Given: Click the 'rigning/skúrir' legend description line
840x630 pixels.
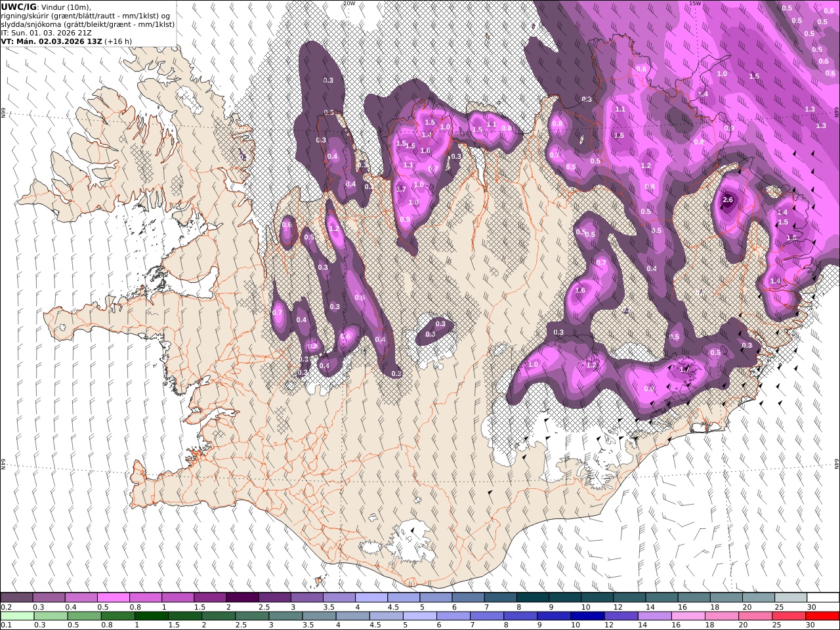Looking at the screenshot, I should click(85, 16).
